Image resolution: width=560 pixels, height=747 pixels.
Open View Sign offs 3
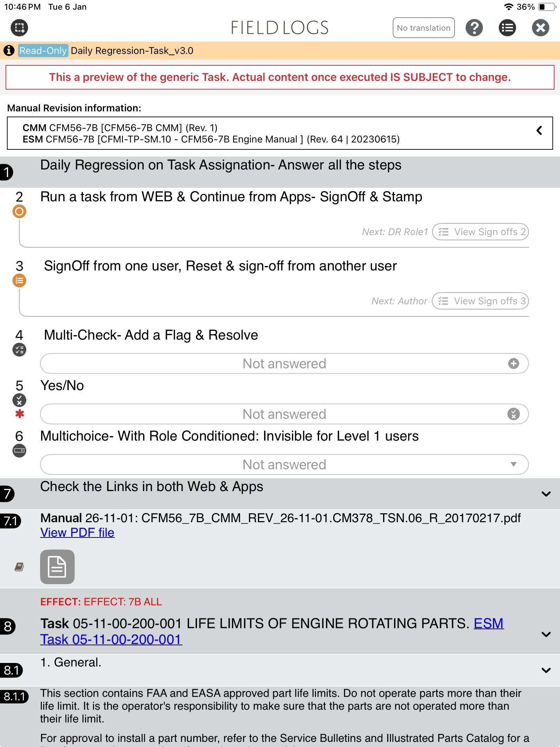pyautogui.click(x=480, y=301)
